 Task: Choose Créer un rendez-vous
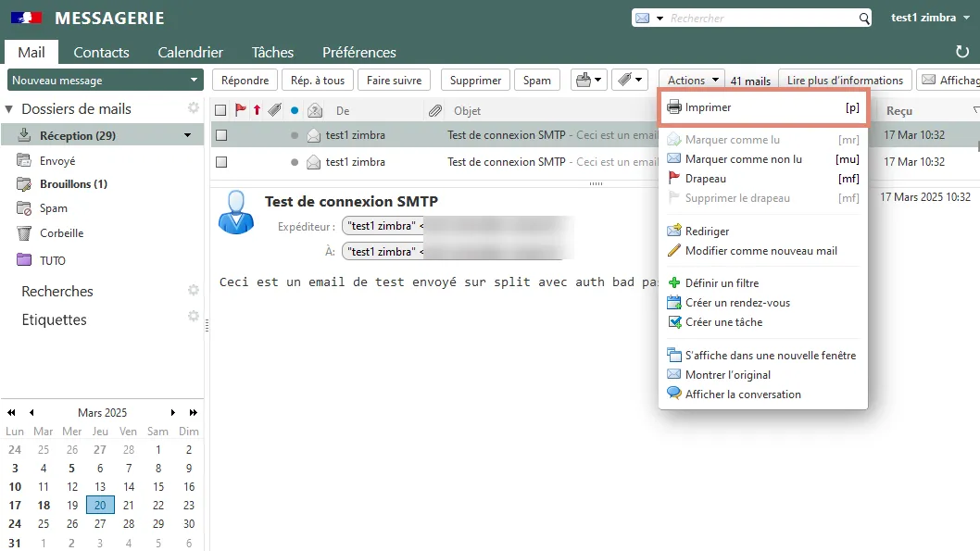coord(763,303)
